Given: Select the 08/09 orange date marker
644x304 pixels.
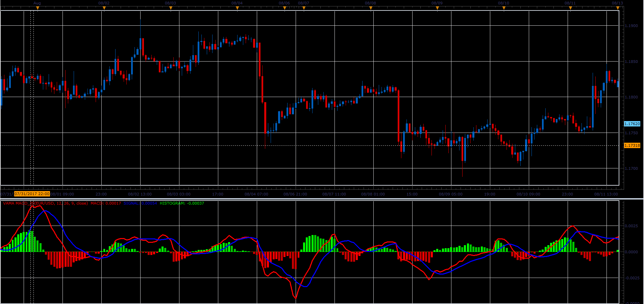Looking at the screenshot, I should tap(437, 8).
